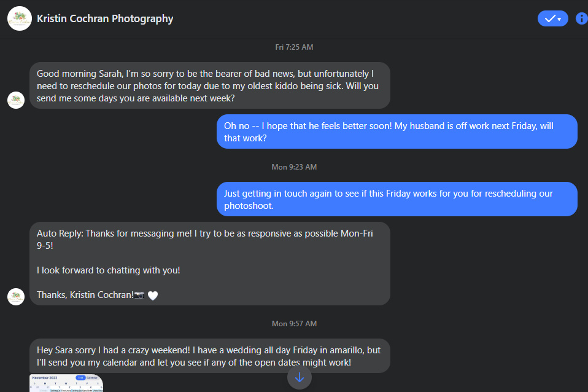This screenshot has height=392, width=588.
Task: Click the camera emoji in auto reply
Action: click(139, 296)
